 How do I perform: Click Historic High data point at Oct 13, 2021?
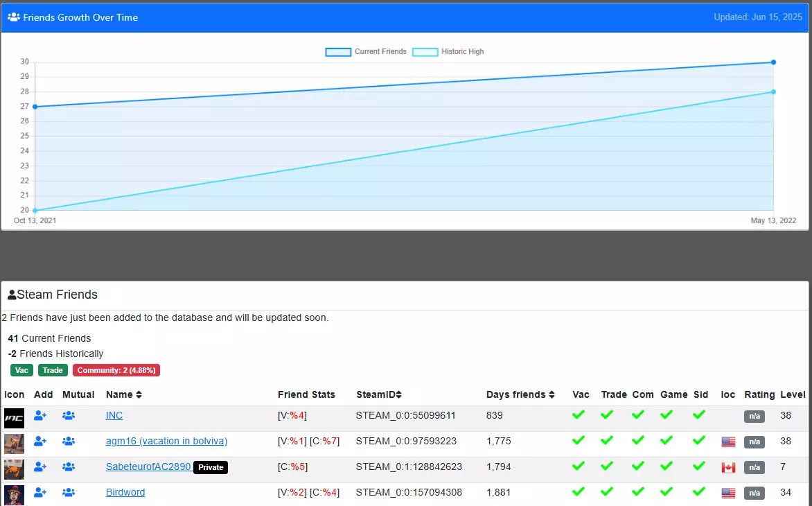[x=35, y=210]
